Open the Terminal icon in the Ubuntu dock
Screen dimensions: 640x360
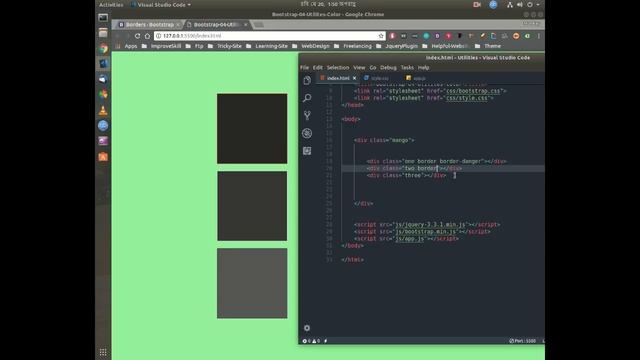tap(103, 18)
